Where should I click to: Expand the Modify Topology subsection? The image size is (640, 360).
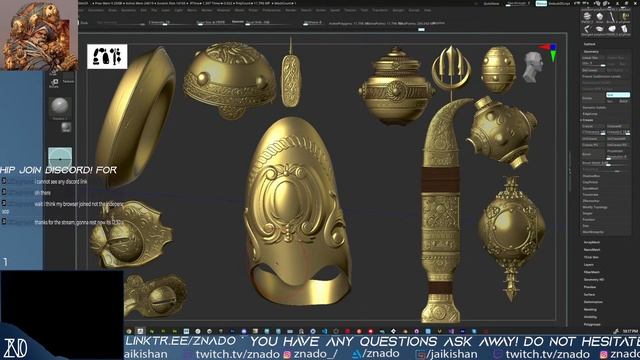pyautogui.click(x=595, y=207)
